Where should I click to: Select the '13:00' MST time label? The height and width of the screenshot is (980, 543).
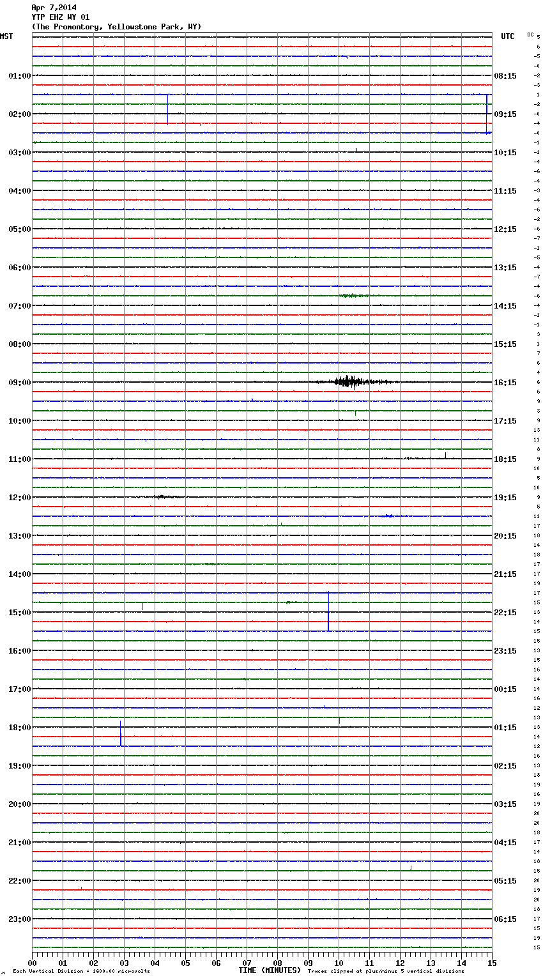[x=19, y=536]
